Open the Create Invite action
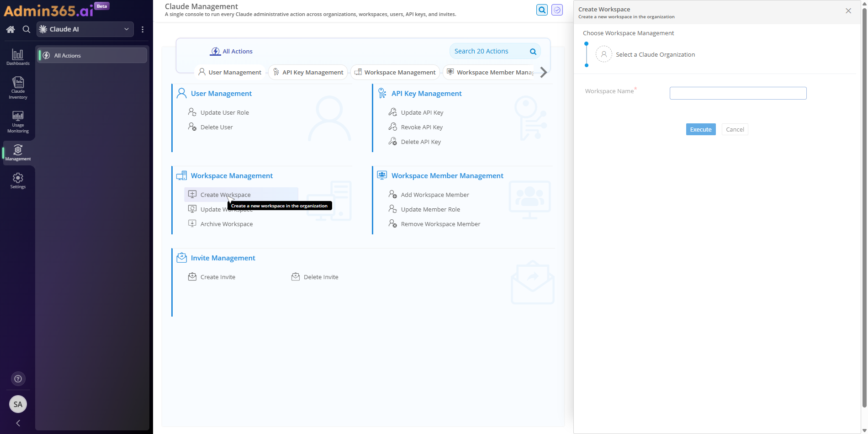This screenshot has height=434, width=868. tap(212, 277)
